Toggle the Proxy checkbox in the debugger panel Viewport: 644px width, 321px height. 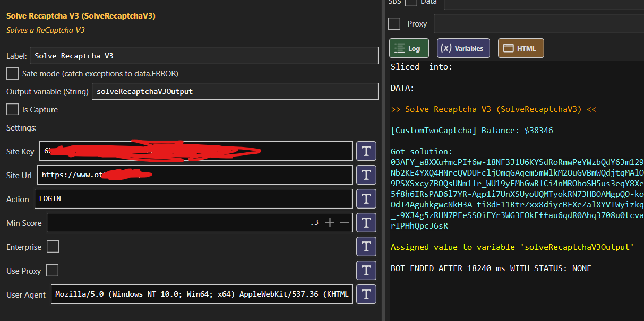click(394, 23)
